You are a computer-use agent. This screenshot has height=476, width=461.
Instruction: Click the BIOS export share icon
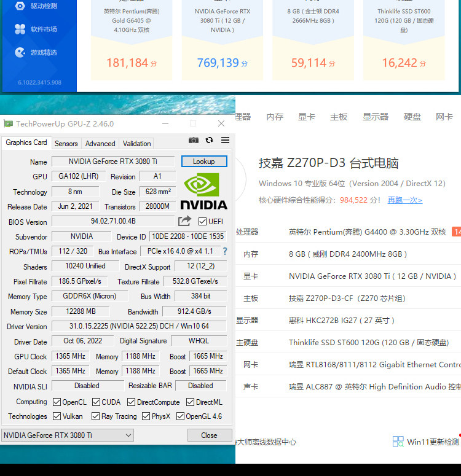pos(184,221)
